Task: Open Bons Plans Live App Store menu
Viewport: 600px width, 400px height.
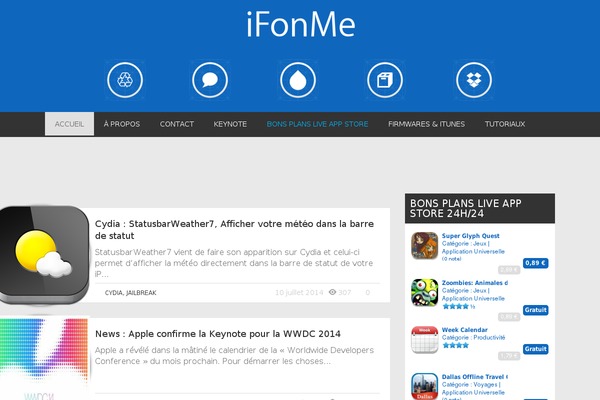Action: coord(317,124)
